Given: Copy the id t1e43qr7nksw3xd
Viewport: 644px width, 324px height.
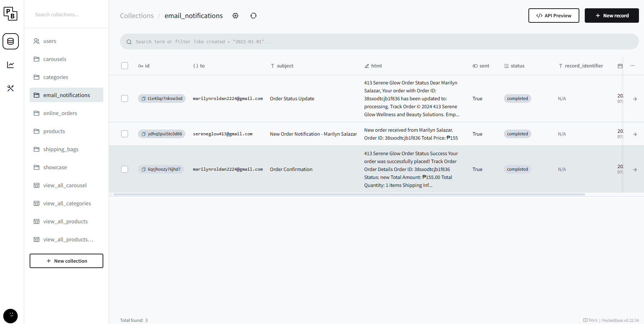Looking at the screenshot, I should pyautogui.click(x=144, y=98).
